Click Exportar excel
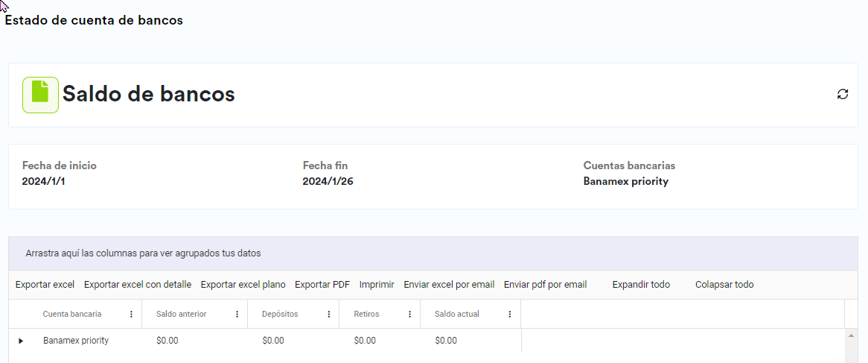 pos(45,285)
